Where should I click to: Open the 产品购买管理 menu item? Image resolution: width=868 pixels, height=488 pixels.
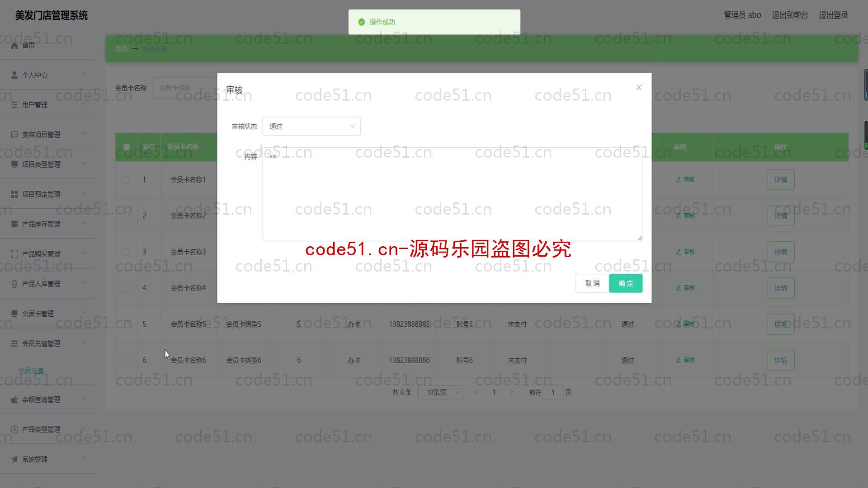[47, 254]
